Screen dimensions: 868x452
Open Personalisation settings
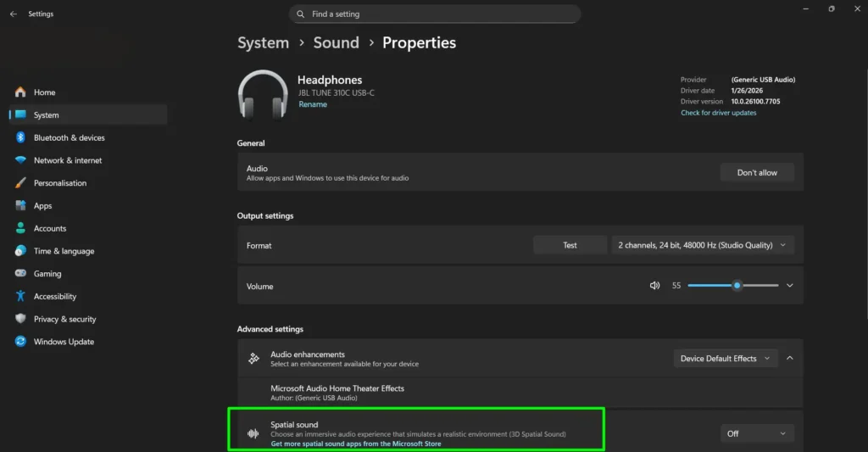pyautogui.click(x=88, y=183)
